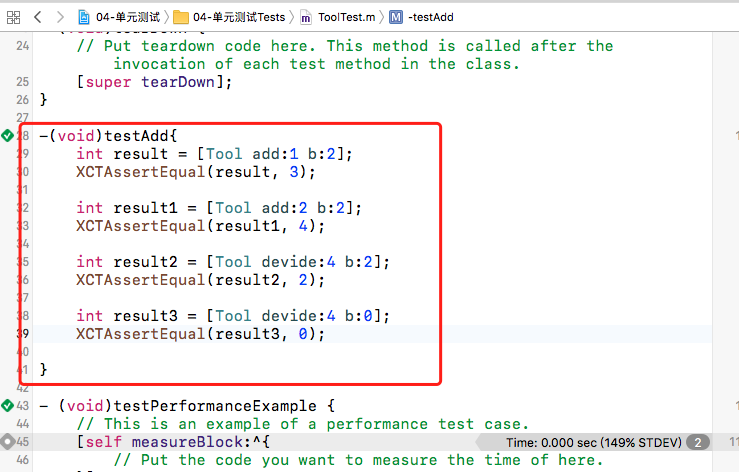Click line number 26 in the gutter
This screenshot has width=739, height=472.
(23, 99)
